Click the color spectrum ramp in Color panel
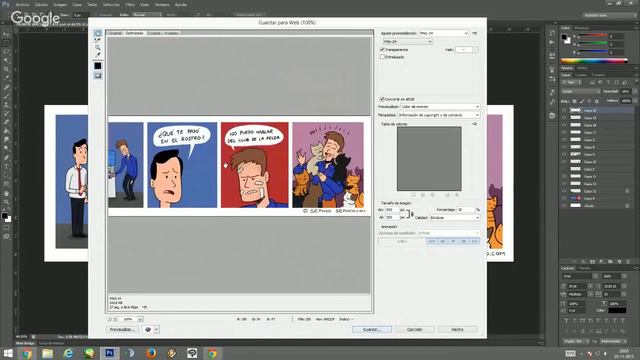 tap(594, 61)
